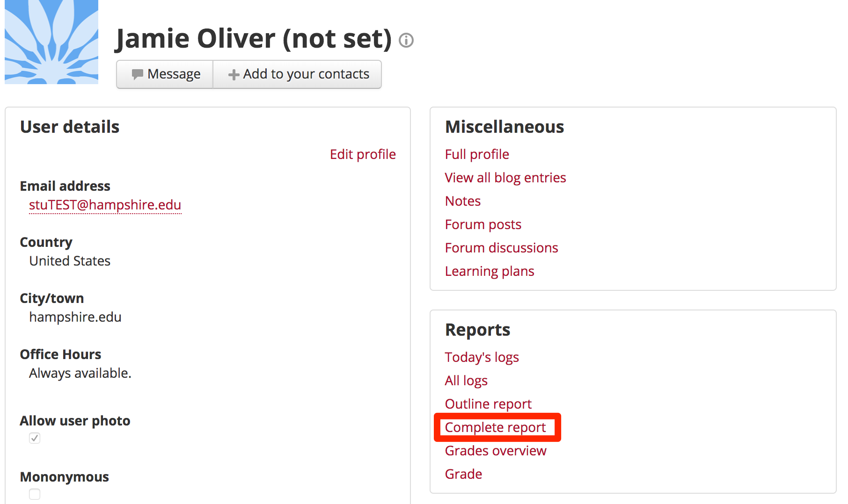Click the plus icon for adding contacts
Viewport: 848px width, 504px height.
pos(234,75)
